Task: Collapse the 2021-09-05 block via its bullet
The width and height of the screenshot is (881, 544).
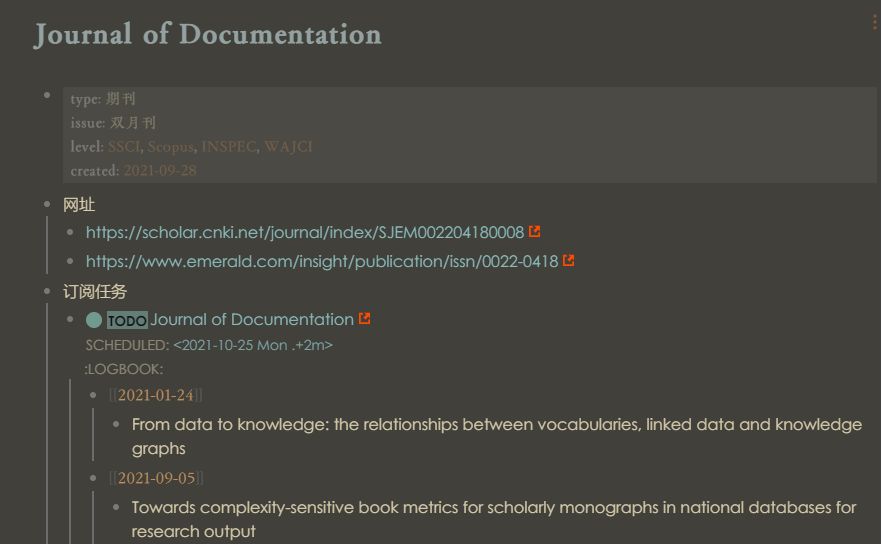Action: pos(93,478)
